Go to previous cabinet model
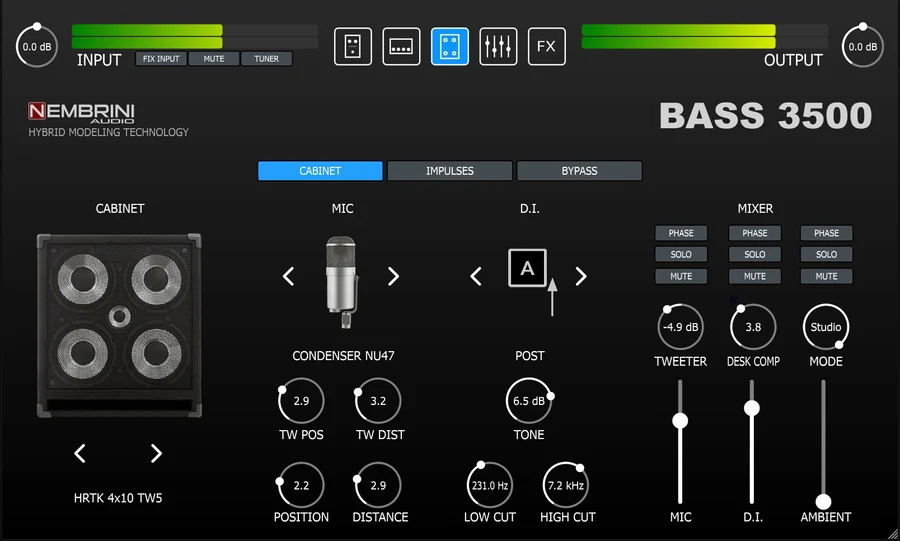Screen dimensions: 900x541 tap(80, 453)
